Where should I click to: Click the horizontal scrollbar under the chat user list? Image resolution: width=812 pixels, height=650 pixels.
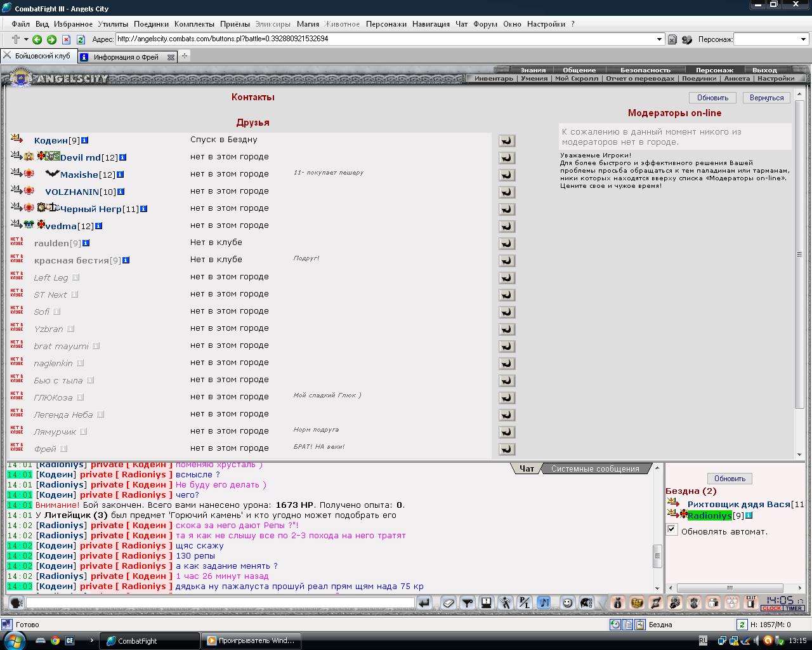pos(730,588)
